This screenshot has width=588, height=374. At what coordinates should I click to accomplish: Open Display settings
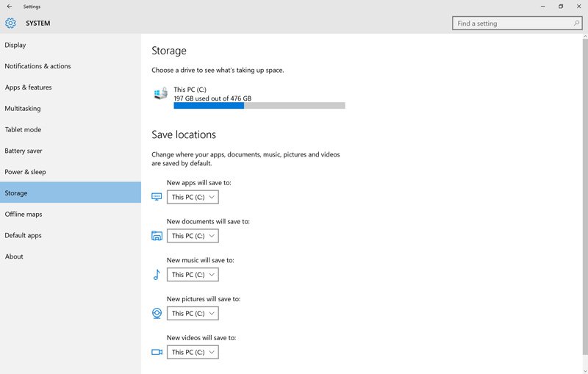pyautogui.click(x=71, y=45)
